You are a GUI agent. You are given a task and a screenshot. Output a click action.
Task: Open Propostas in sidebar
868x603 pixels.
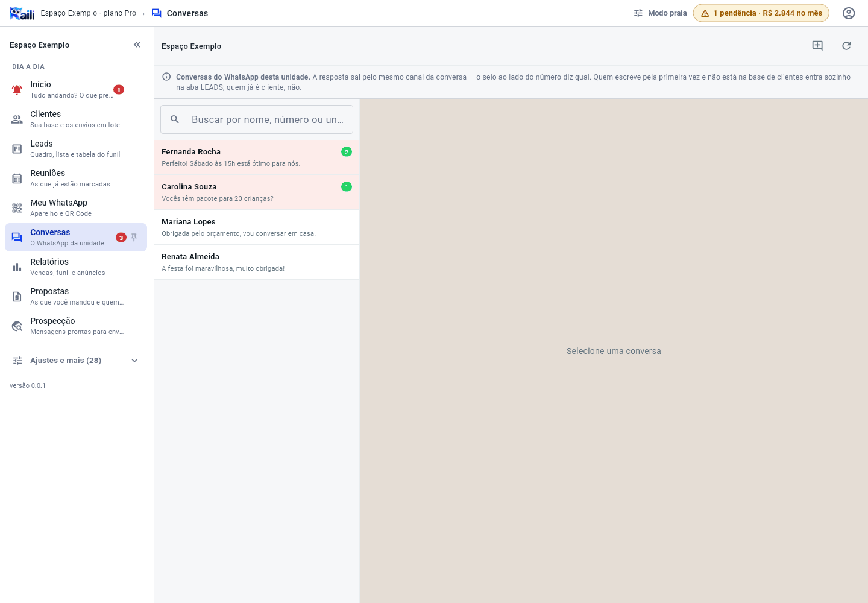[x=76, y=297]
